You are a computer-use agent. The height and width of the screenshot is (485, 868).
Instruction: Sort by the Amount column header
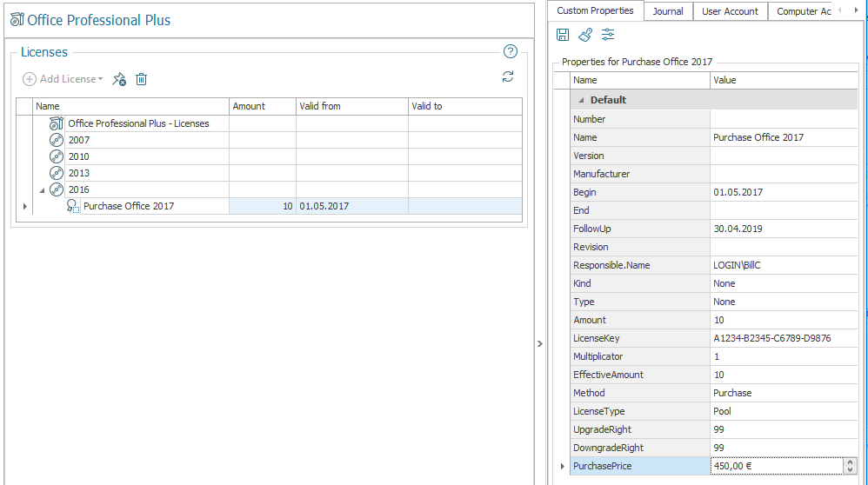[263, 106]
